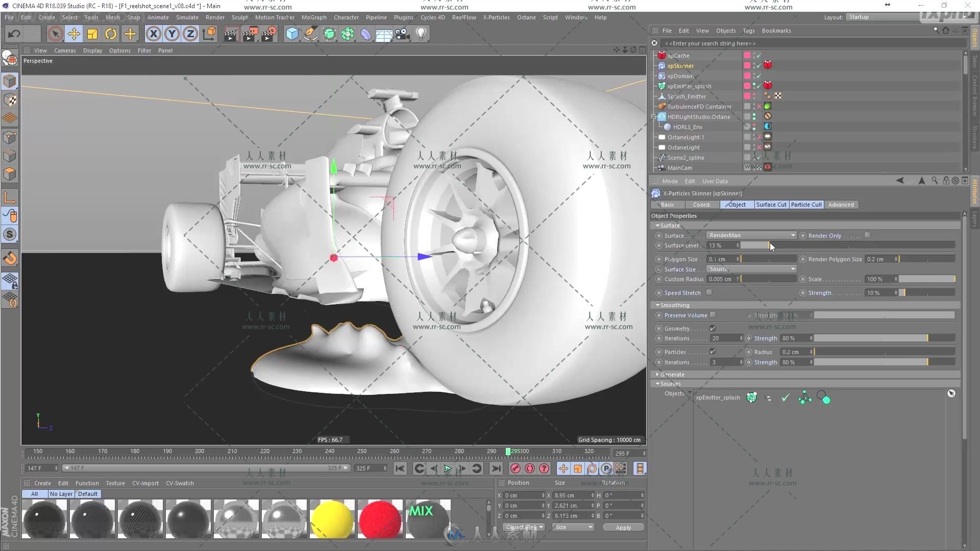
Task: Toggle OctaneLight.1 enable state
Action: (759, 137)
